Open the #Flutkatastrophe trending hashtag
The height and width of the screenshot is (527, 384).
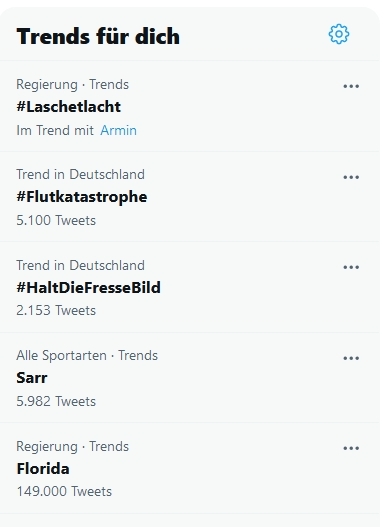pyautogui.click(x=82, y=197)
